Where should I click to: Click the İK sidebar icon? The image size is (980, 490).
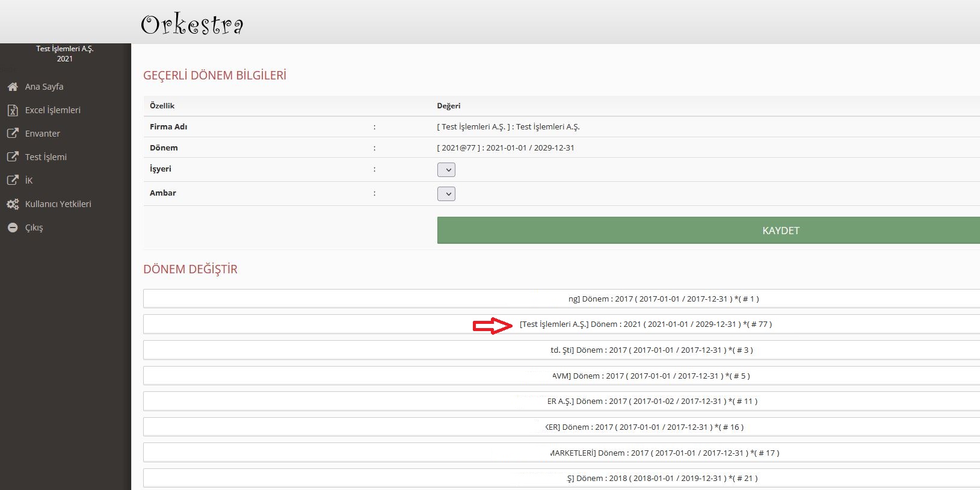click(13, 181)
